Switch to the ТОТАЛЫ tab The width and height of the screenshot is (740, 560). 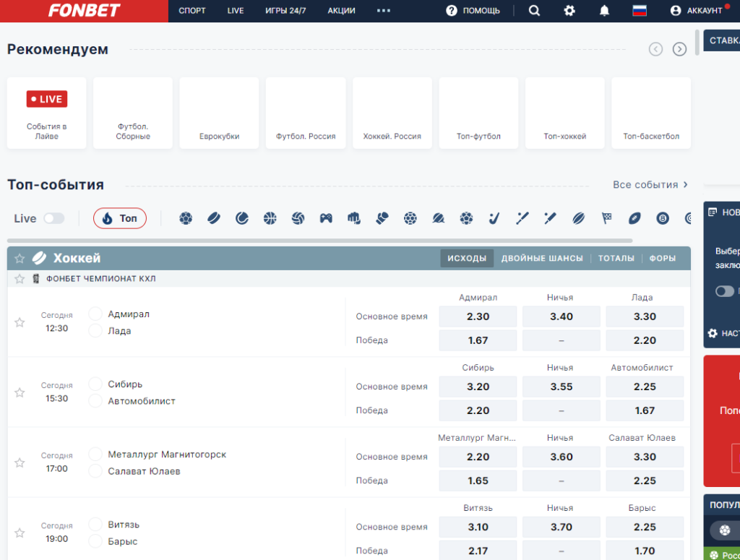click(616, 258)
